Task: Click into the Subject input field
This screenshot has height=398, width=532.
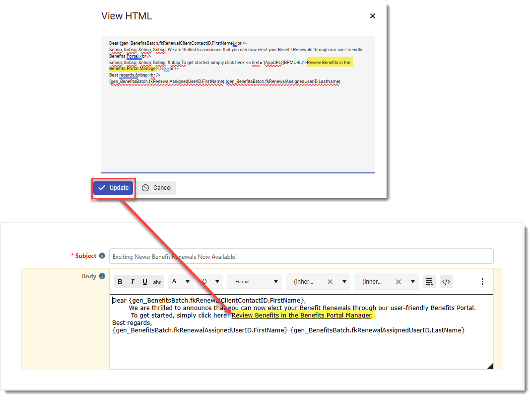Action: pos(301,256)
